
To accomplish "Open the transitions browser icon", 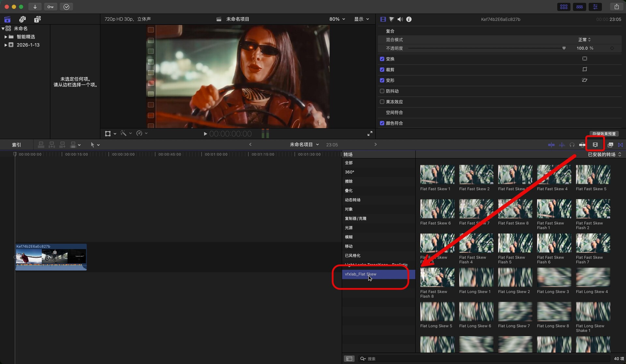I will 620,145.
